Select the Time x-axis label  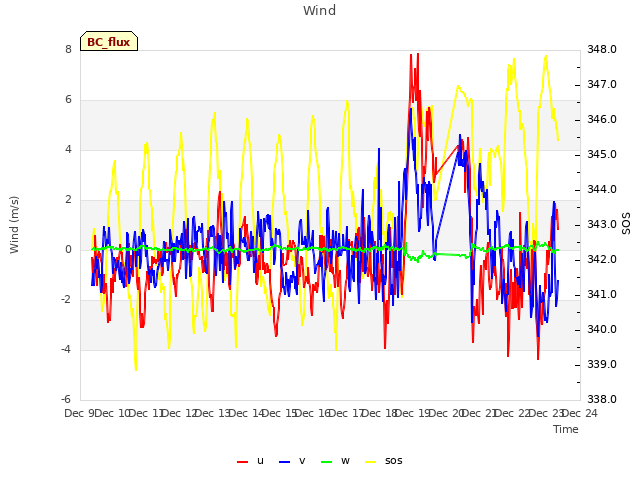[566, 429]
